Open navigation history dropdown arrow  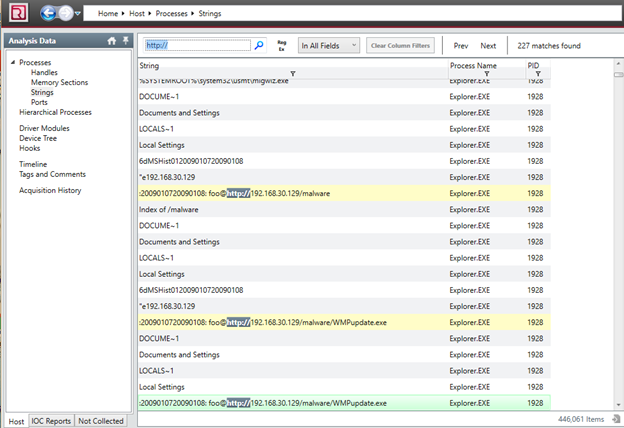tap(78, 15)
